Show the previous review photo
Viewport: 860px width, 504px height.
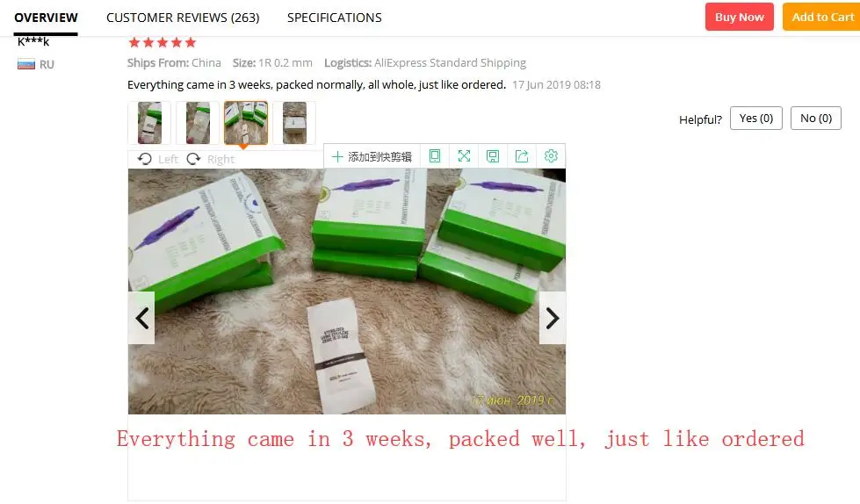[x=141, y=318]
